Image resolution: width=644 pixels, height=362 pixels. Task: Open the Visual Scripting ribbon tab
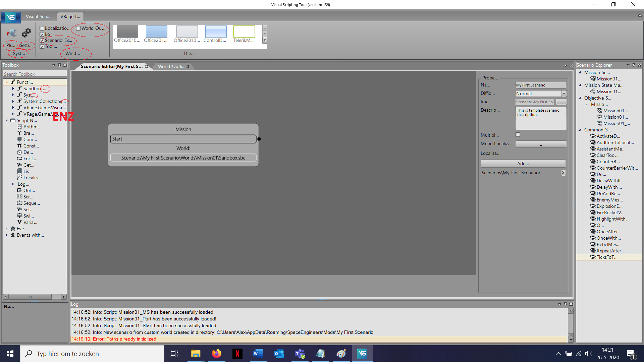coord(38,16)
